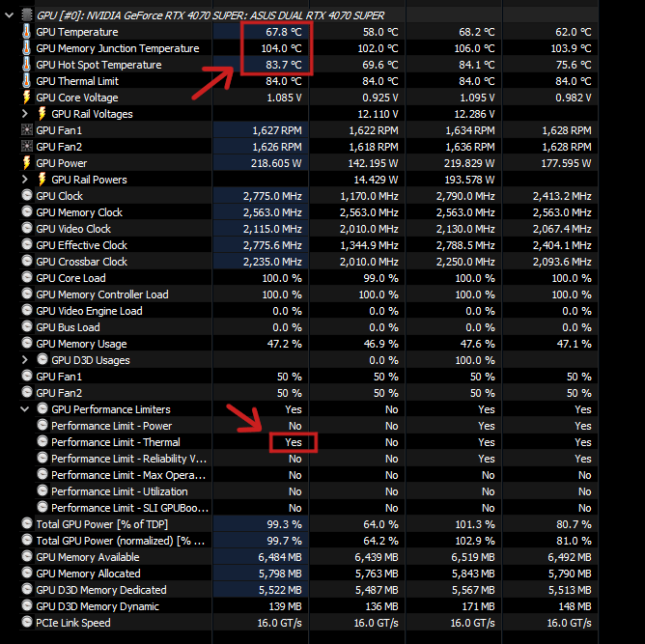This screenshot has width=645, height=644.
Task: Select the GPU Thermal Limit label
Action: coord(77,81)
